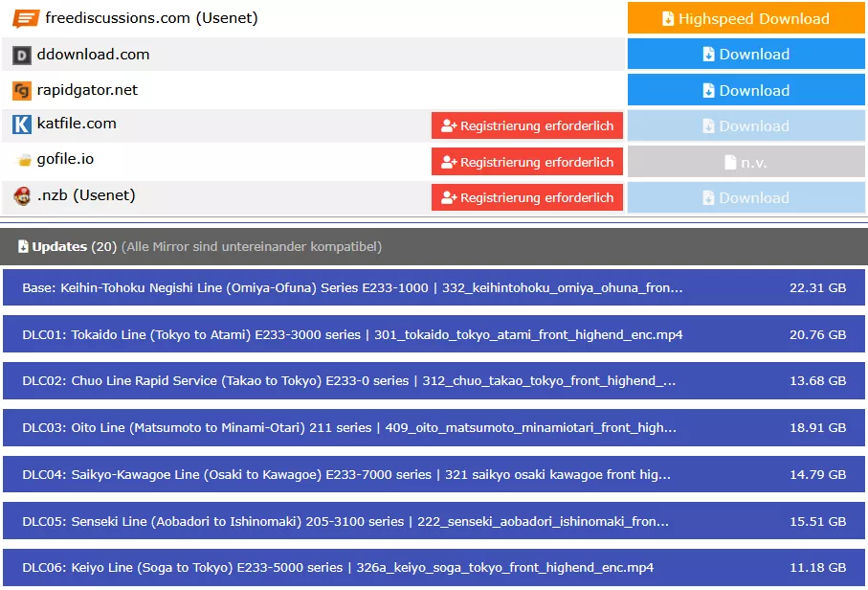Image resolution: width=868 pixels, height=590 pixels.
Task: Select the ddownload.com mirror name
Action: tap(93, 55)
